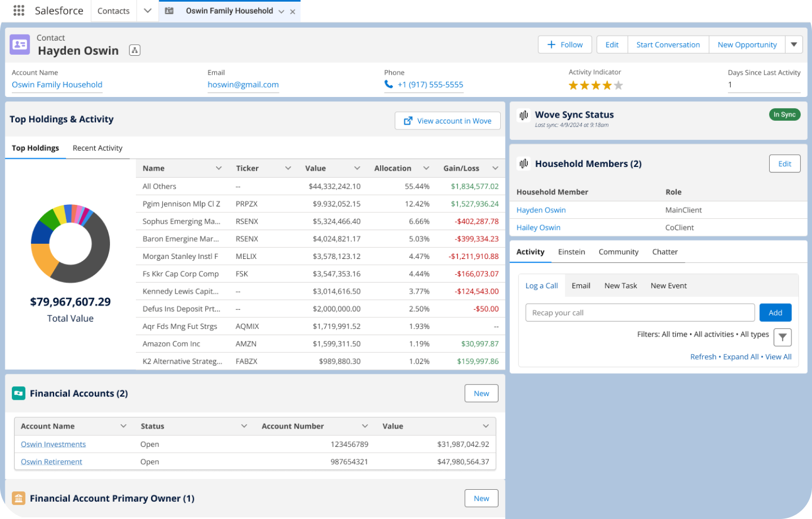Switch to the Recent Activity tab
This screenshot has width=812, height=519.
(x=97, y=148)
